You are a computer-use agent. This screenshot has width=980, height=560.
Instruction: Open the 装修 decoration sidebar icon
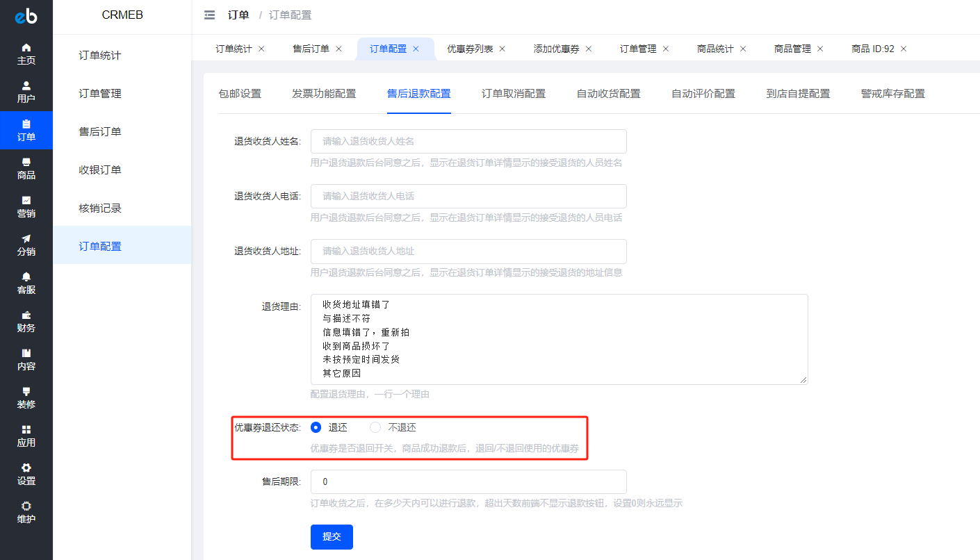tap(26, 398)
